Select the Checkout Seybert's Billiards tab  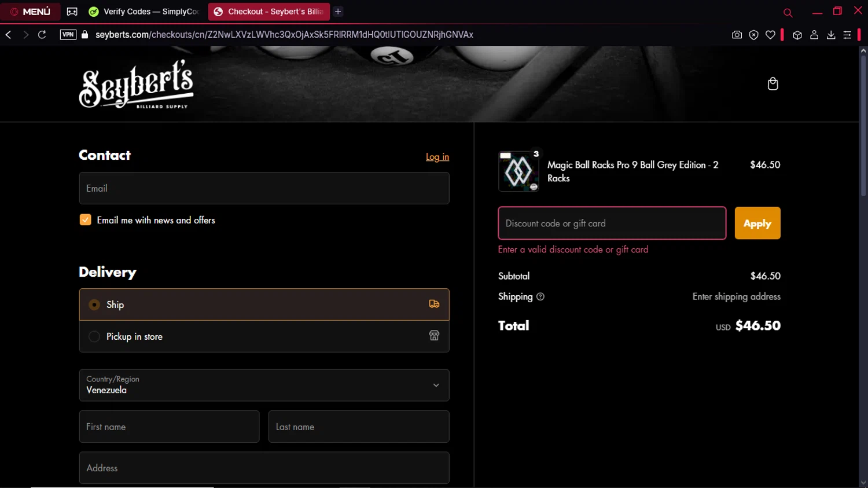(269, 12)
